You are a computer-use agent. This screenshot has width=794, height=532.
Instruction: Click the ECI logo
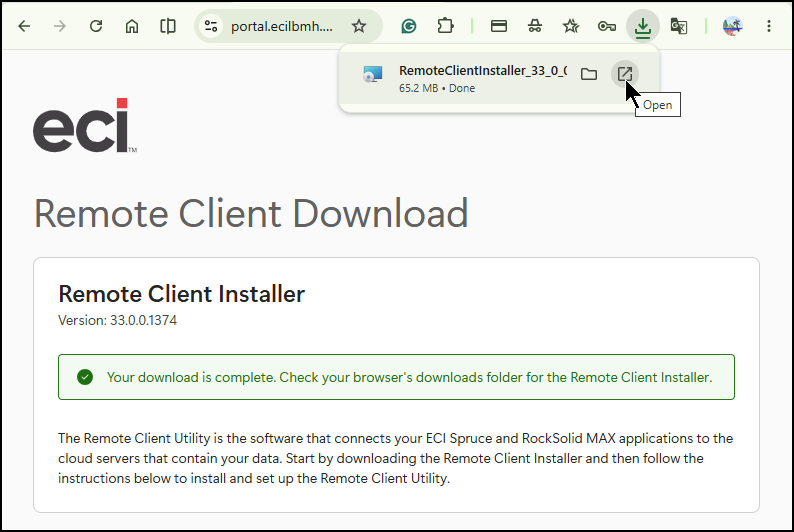pos(85,126)
